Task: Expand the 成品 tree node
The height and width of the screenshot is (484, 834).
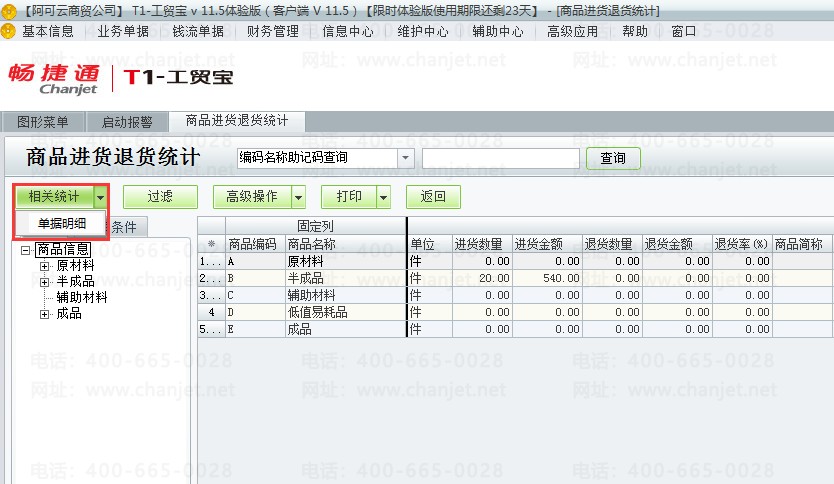Action: coord(45,314)
